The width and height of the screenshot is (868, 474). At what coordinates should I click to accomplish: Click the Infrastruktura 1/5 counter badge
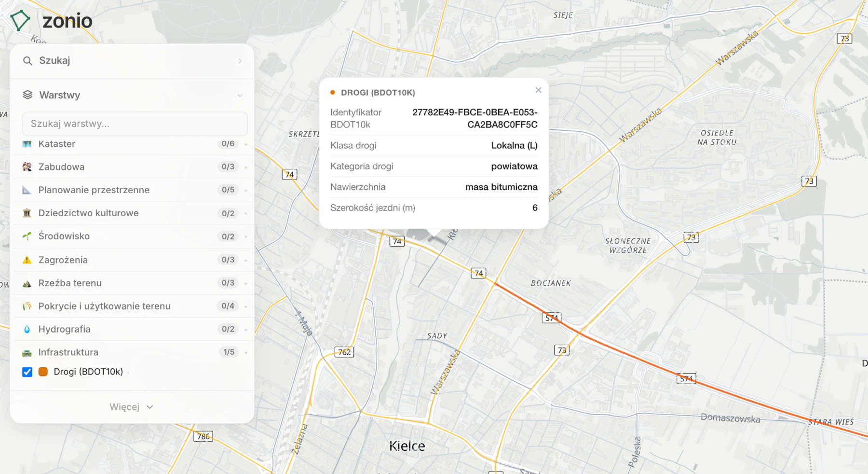(x=229, y=352)
